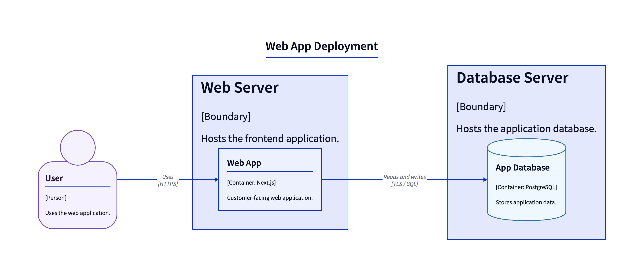Select the 'Web App' container title

244,163
